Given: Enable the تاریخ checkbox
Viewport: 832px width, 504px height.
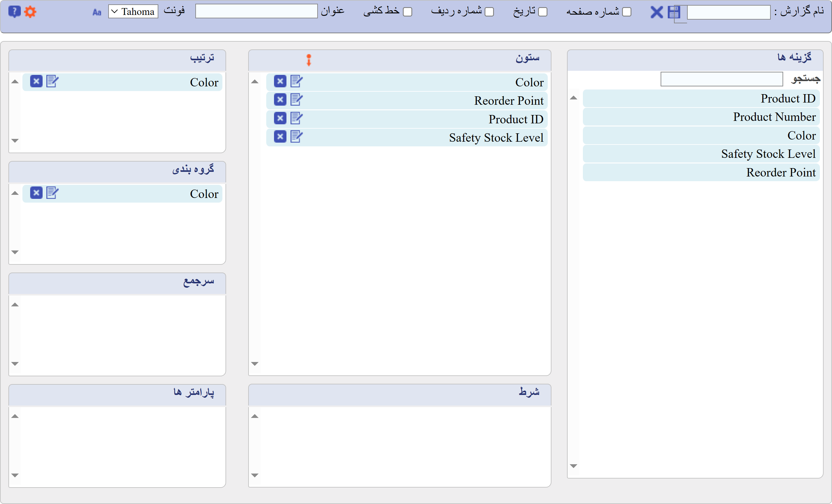Looking at the screenshot, I should pyautogui.click(x=543, y=12).
